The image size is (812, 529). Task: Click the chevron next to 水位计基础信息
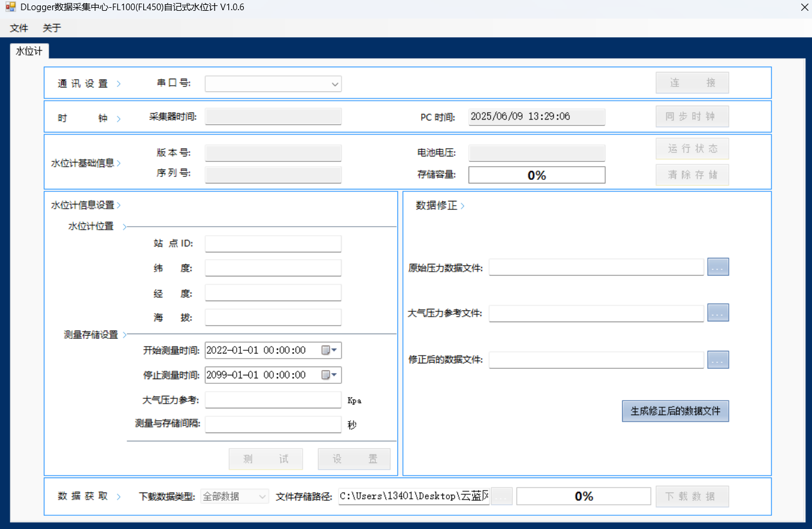[x=119, y=163]
